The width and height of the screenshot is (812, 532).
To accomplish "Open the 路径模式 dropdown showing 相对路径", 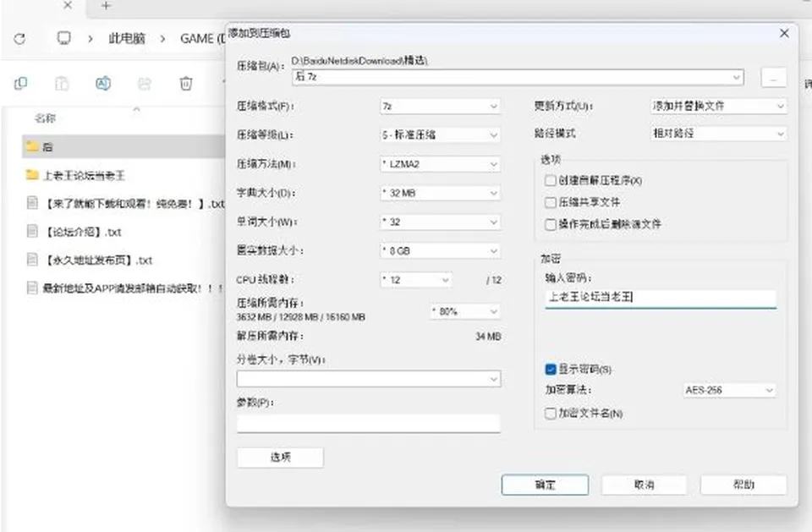I will [x=718, y=134].
